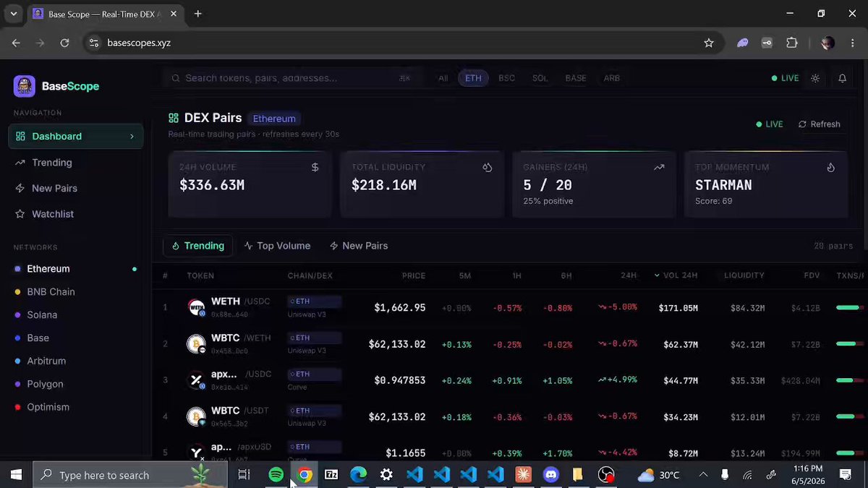Toggle the light/dark theme sun icon

pyautogui.click(x=815, y=78)
